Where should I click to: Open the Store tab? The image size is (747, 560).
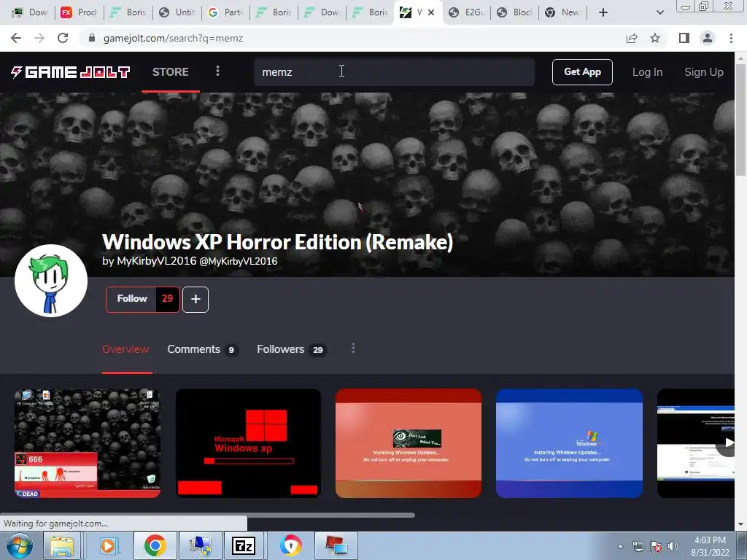pos(171,72)
